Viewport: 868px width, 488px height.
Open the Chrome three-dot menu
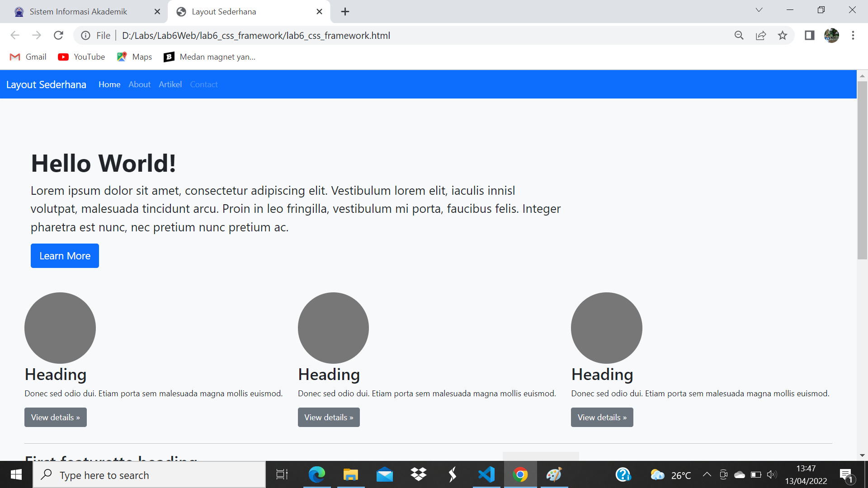tap(854, 35)
